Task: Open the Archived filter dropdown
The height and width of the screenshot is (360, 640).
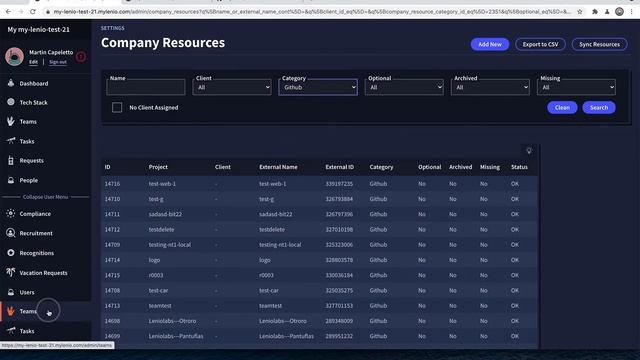Action: 490,87
